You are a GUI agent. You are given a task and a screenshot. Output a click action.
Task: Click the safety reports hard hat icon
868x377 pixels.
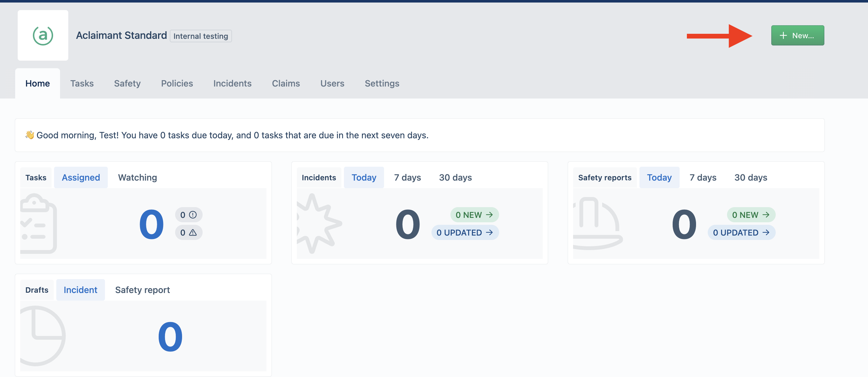click(x=597, y=223)
